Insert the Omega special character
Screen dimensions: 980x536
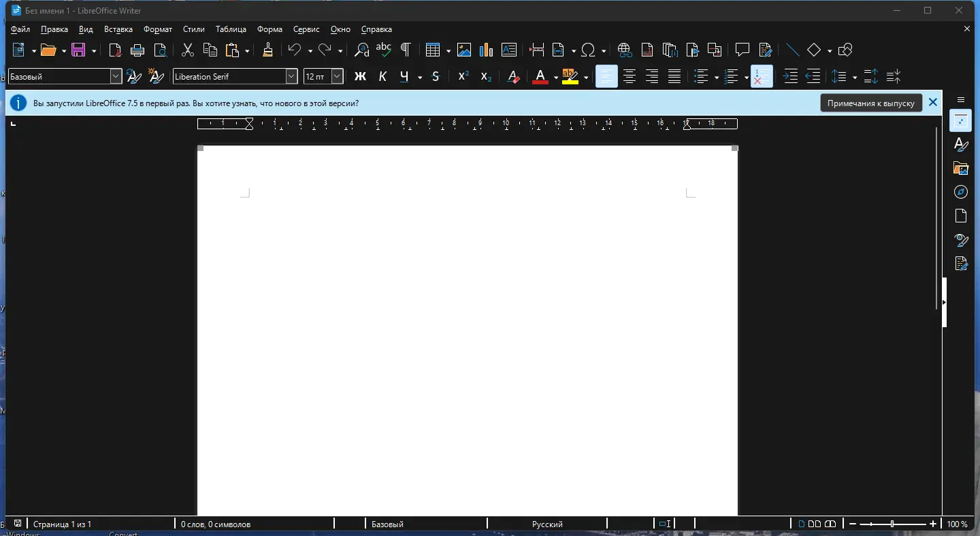point(589,50)
